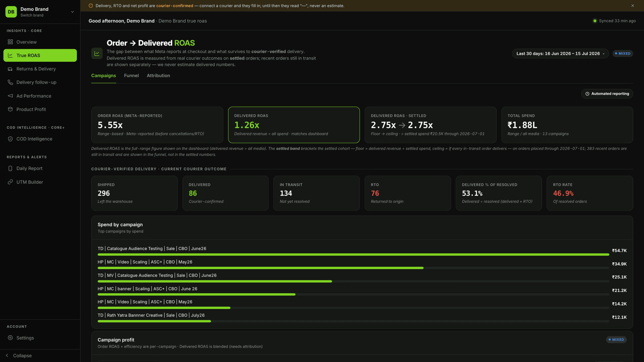This screenshot has width=644, height=362.
Task: Click the UTM Builder link icon
Action: click(10, 182)
